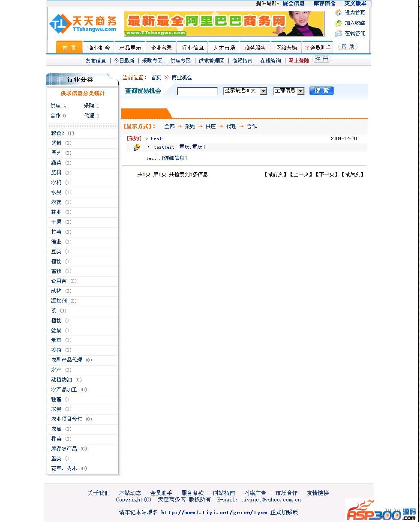Click the favorites icon beside 加入收藏

pyautogui.click(x=339, y=23)
